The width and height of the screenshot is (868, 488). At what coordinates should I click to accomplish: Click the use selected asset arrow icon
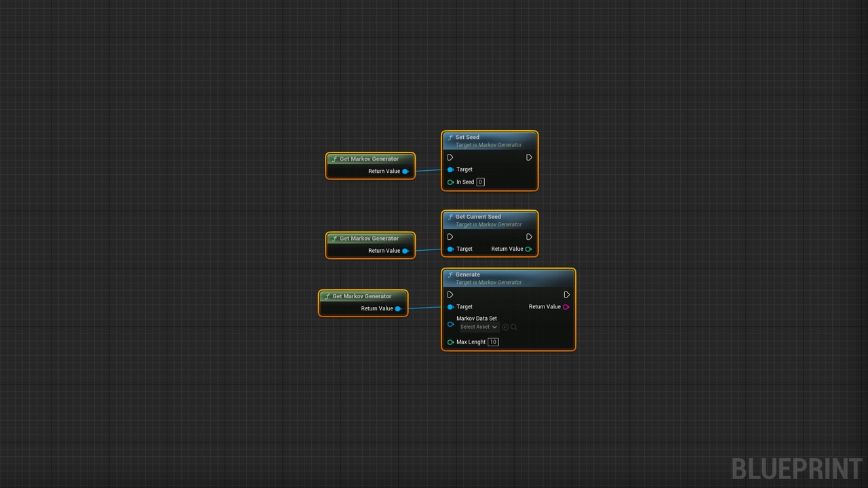click(505, 327)
